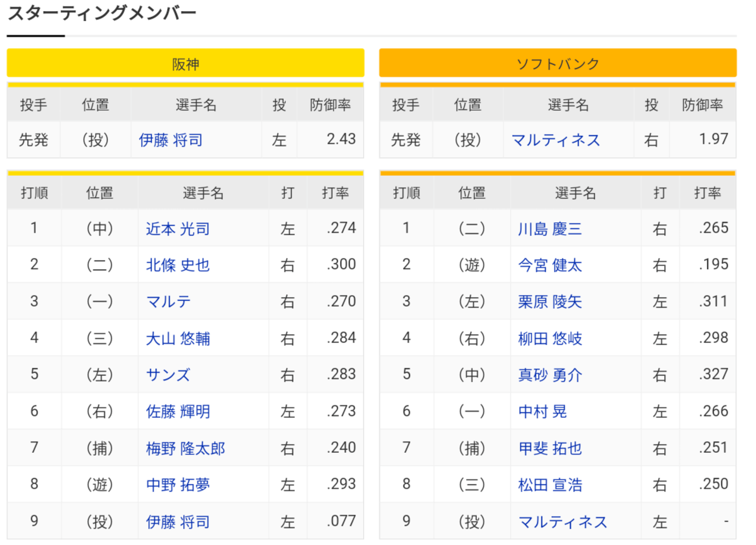Image resolution: width=756 pixels, height=545 pixels.
Task: View 栗原 陵矢 player details
Action: [x=550, y=301]
